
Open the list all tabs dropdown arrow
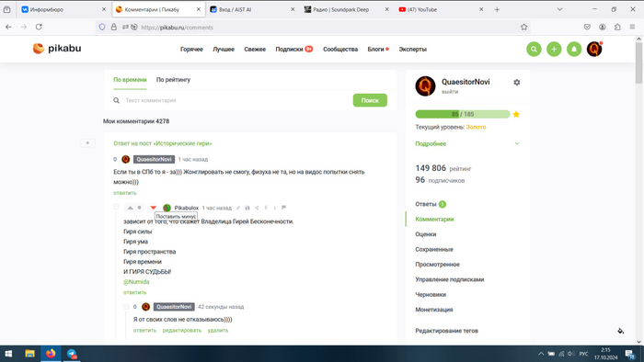[559, 9]
